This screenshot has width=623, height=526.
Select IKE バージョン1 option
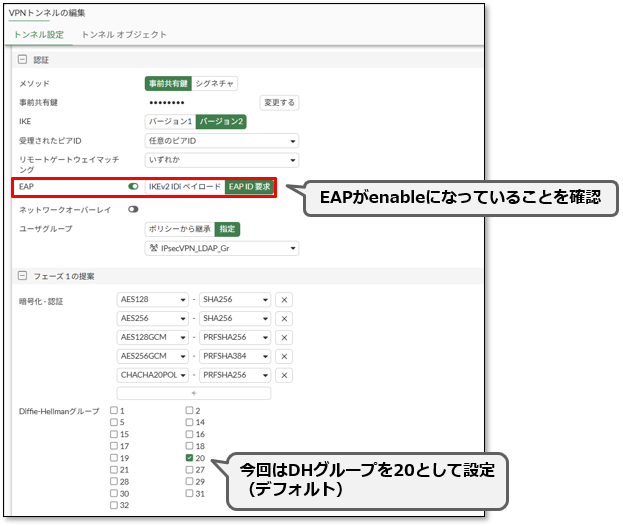click(170, 122)
